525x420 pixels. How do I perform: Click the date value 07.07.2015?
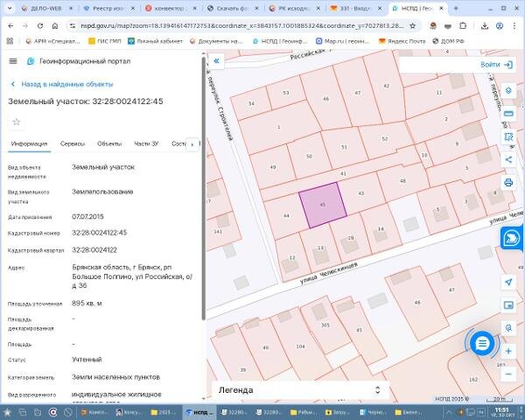point(87,217)
